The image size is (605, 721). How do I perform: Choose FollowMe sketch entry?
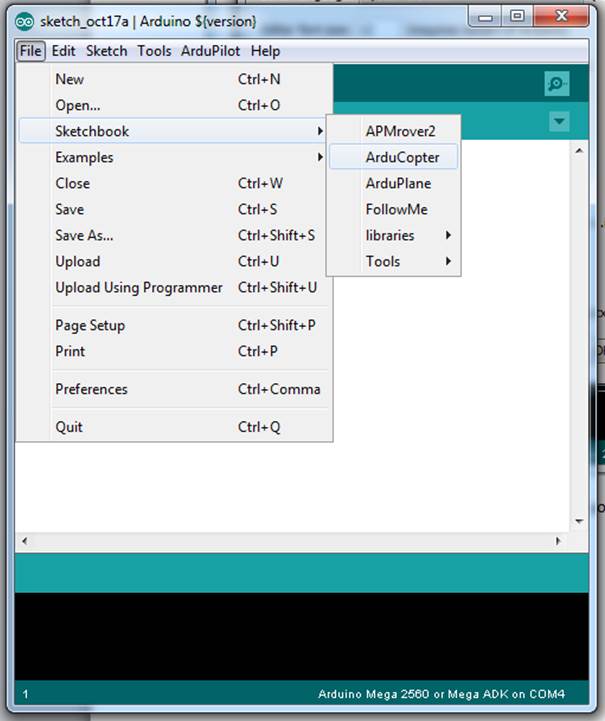click(x=394, y=210)
